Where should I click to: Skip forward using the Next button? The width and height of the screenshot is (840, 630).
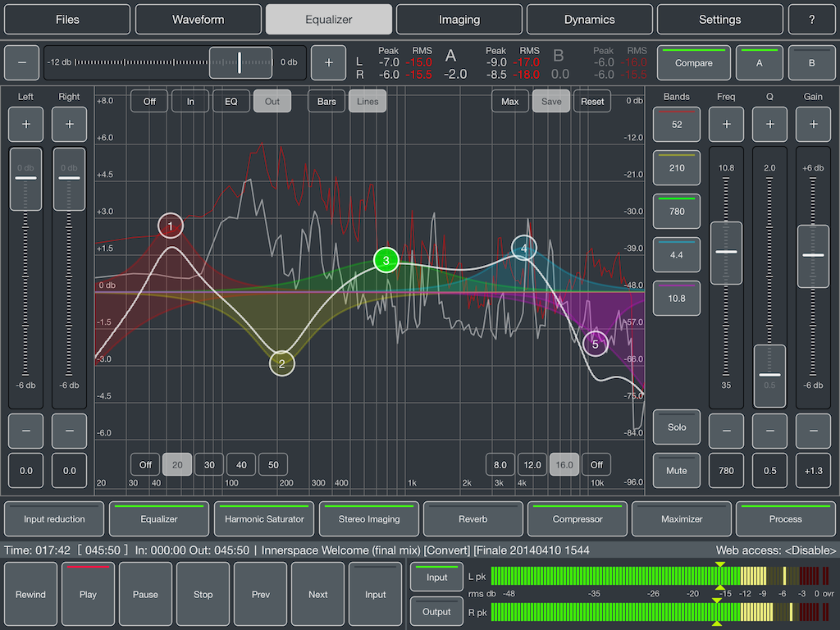(317, 594)
